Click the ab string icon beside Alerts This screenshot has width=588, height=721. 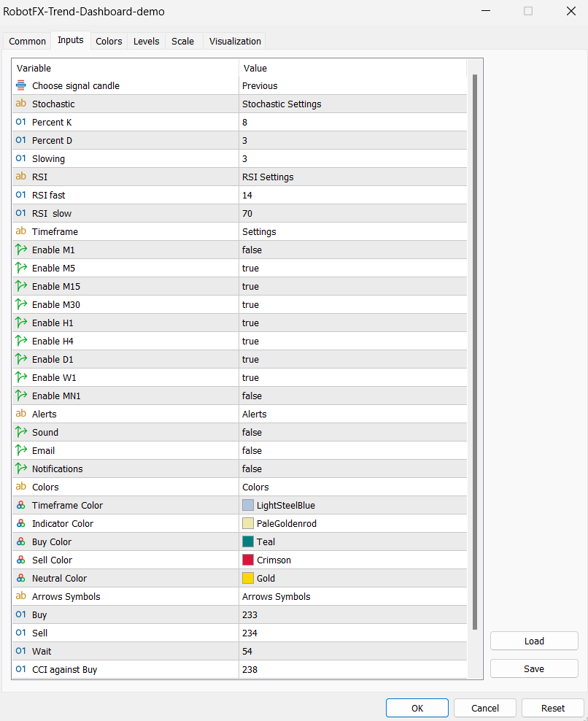pyautogui.click(x=20, y=414)
